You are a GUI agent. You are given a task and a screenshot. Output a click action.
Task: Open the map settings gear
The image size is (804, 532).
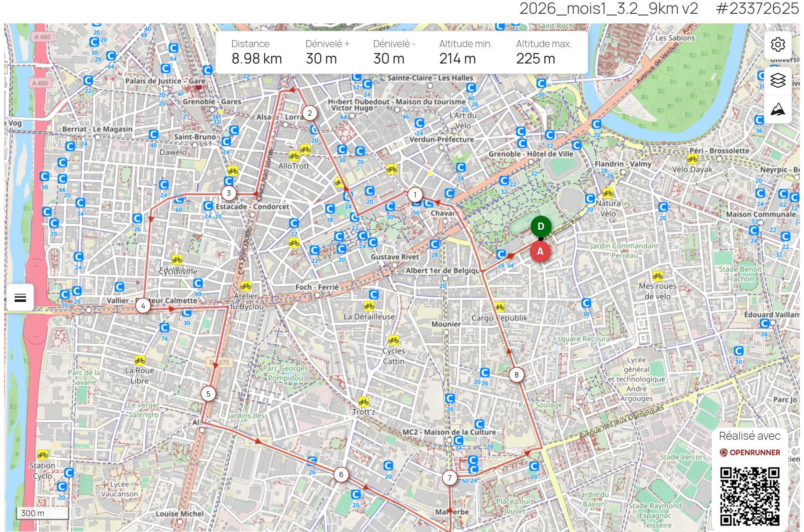tap(778, 44)
